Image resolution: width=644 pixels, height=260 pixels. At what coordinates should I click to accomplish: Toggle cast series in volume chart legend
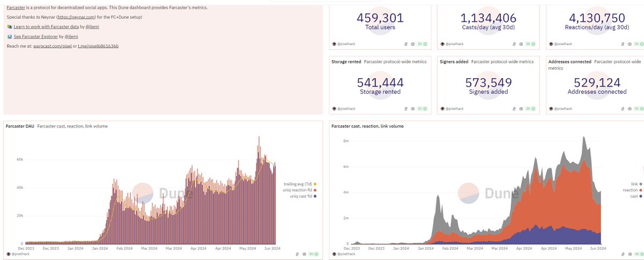pyautogui.click(x=636, y=196)
